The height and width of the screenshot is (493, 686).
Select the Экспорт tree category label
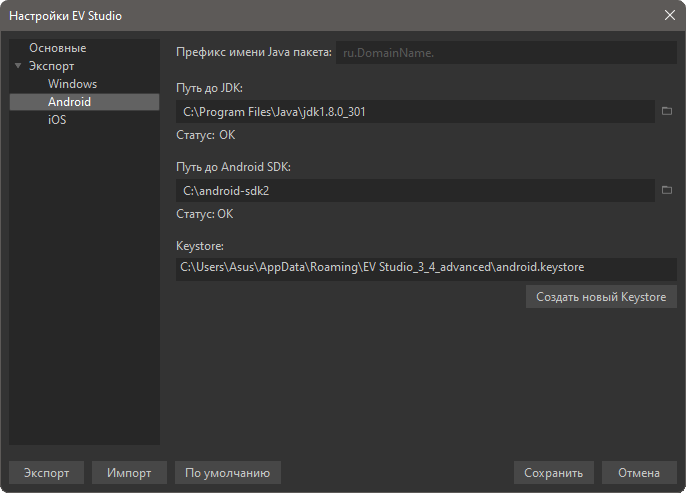pos(51,66)
